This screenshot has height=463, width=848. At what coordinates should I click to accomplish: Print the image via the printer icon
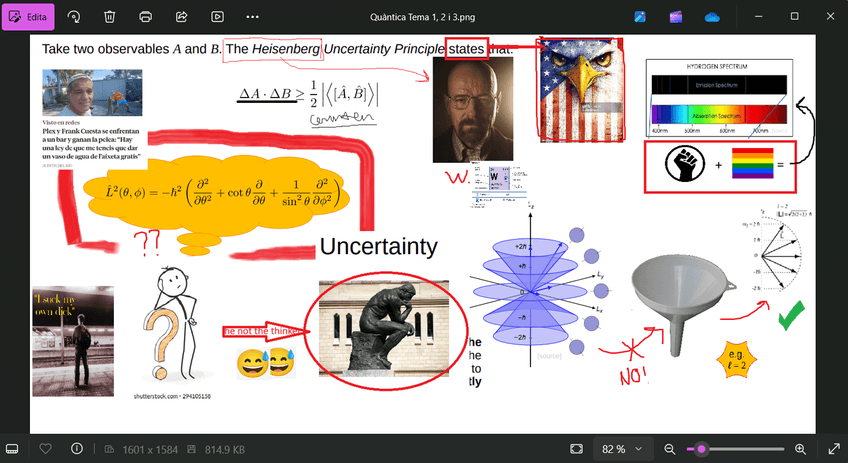click(x=145, y=17)
